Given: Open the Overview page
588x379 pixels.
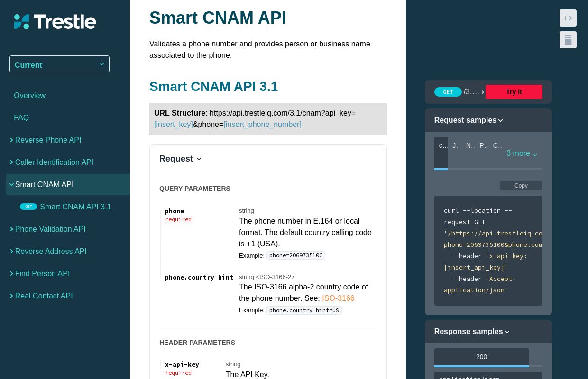Looking at the screenshot, I should click(x=29, y=95).
